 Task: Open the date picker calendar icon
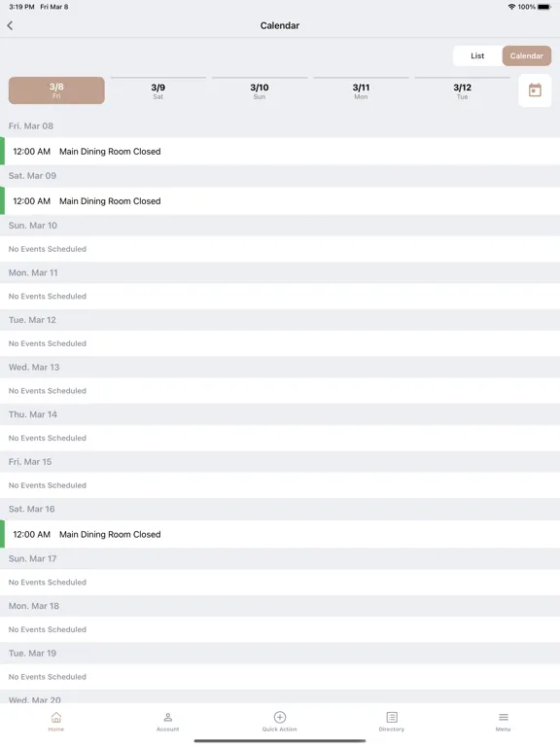pos(535,90)
